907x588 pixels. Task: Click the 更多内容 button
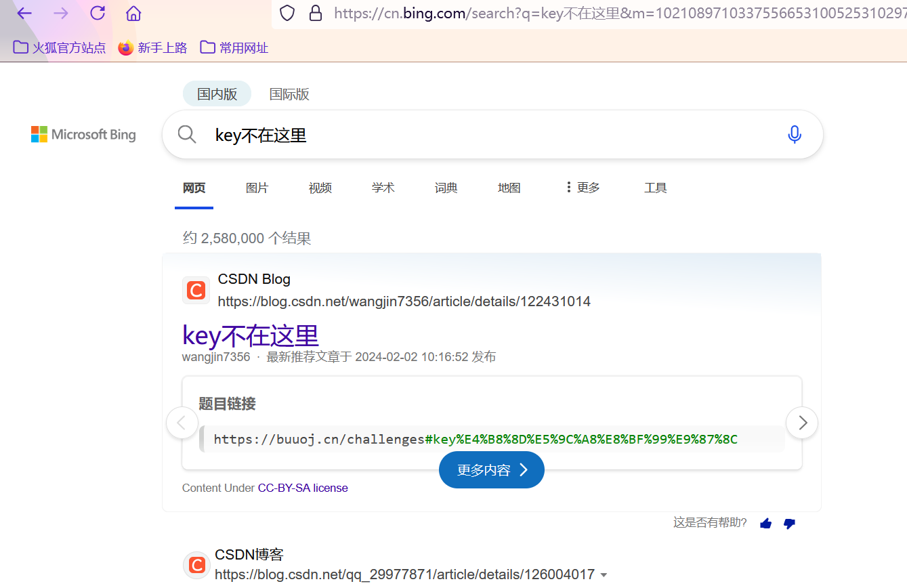pyautogui.click(x=491, y=469)
